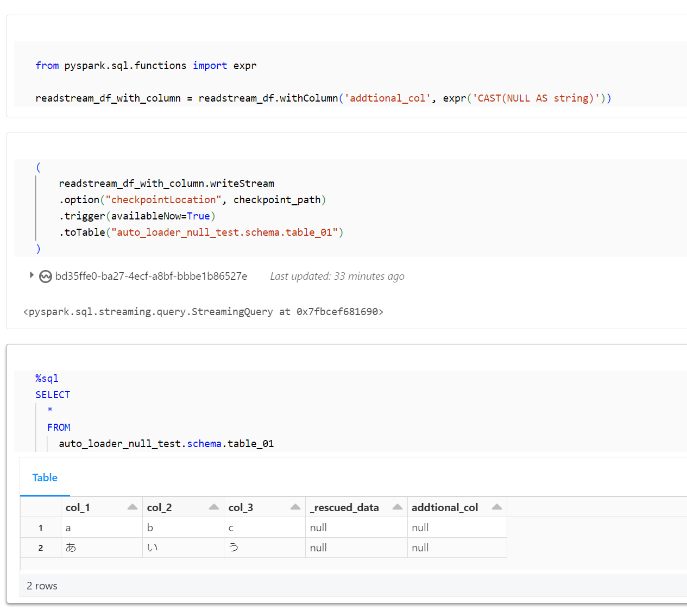The height and width of the screenshot is (616, 687).
Task: Click 'Last updated: 33 minutes ago' text
Action: click(x=337, y=276)
